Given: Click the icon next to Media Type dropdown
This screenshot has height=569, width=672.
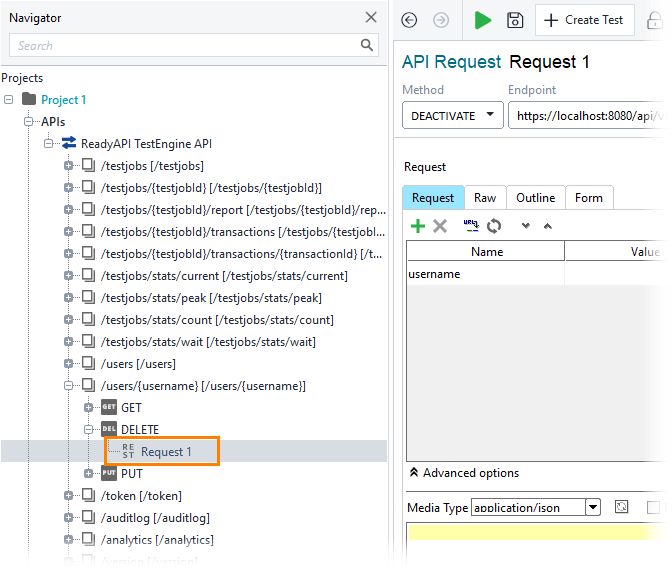Looking at the screenshot, I should [x=620, y=507].
